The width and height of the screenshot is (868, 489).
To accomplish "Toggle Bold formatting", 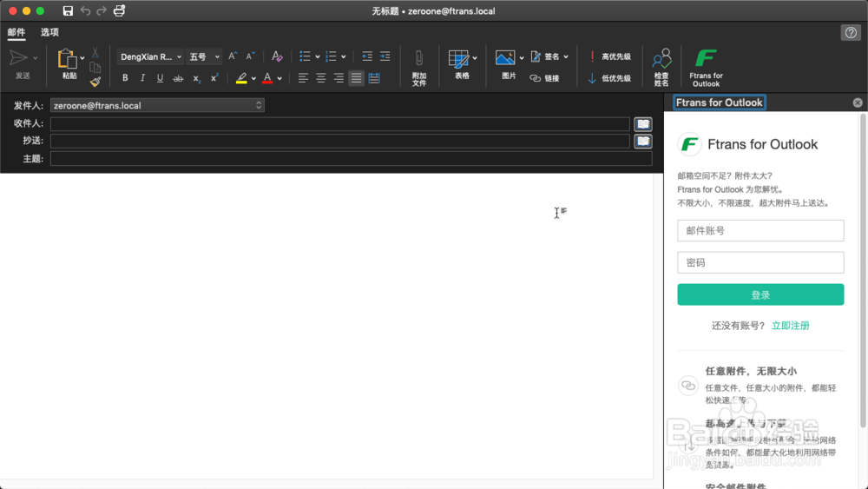I will [x=125, y=78].
